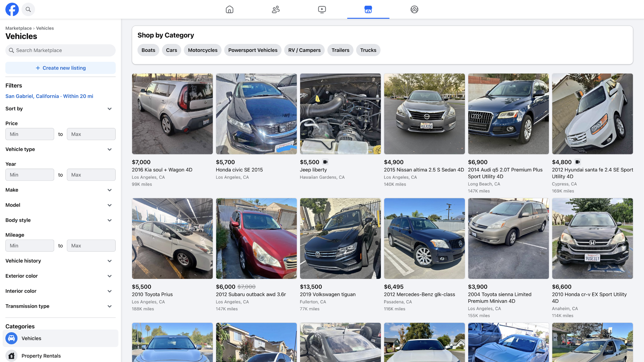
Task: Open the Exterior color filter
Action: pyautogui.click(x=109, y=276)
